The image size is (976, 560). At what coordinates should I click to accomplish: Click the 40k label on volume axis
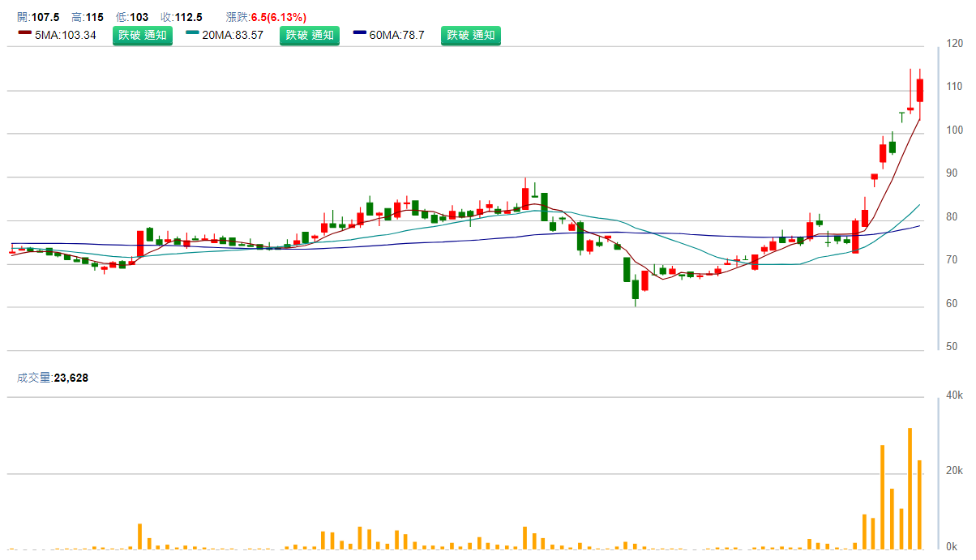click(x=952, y=395)
